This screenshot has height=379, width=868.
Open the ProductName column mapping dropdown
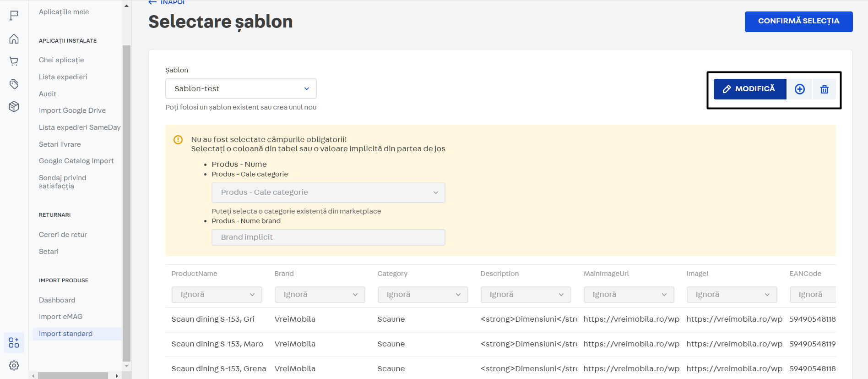coord(217,295)
